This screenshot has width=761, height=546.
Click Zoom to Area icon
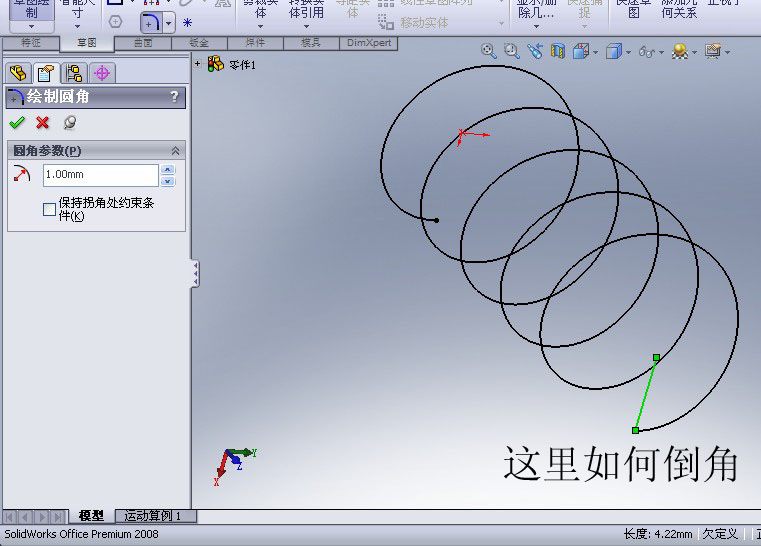click(x=512, y=50)
